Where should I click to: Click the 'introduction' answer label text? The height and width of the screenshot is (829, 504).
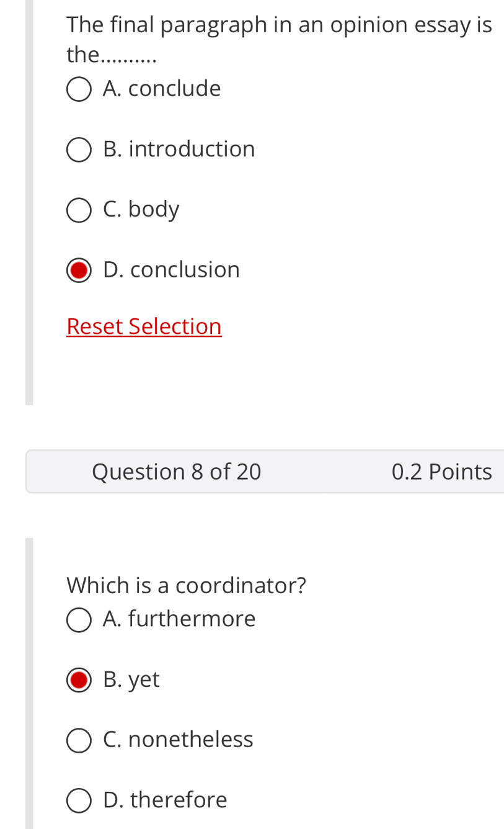point(192,150)
